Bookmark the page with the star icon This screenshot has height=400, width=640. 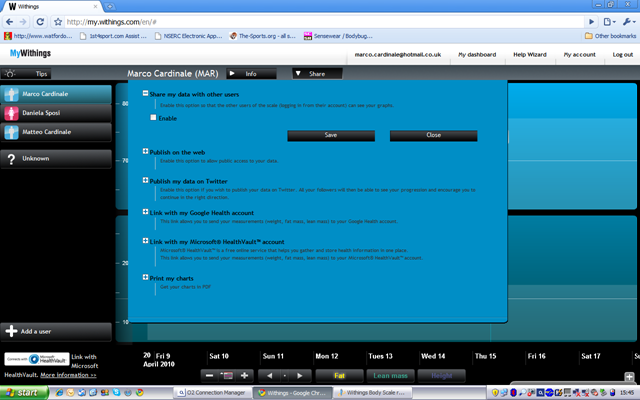click(x=58, y=22)
